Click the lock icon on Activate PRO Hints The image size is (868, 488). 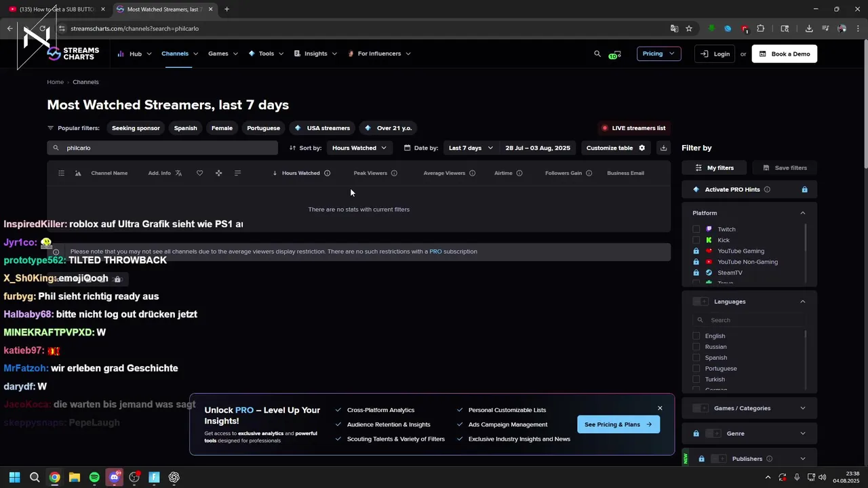click(x=804, y=190)
